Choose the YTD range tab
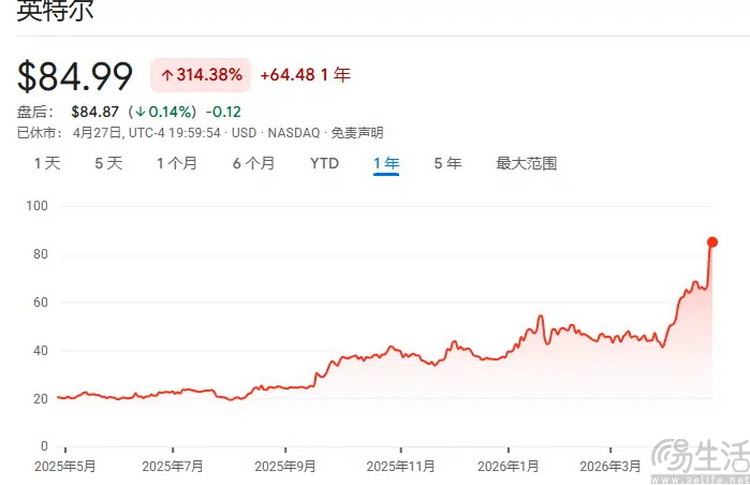The height and width of the screenshot is (485, 750). pos(324,164)
